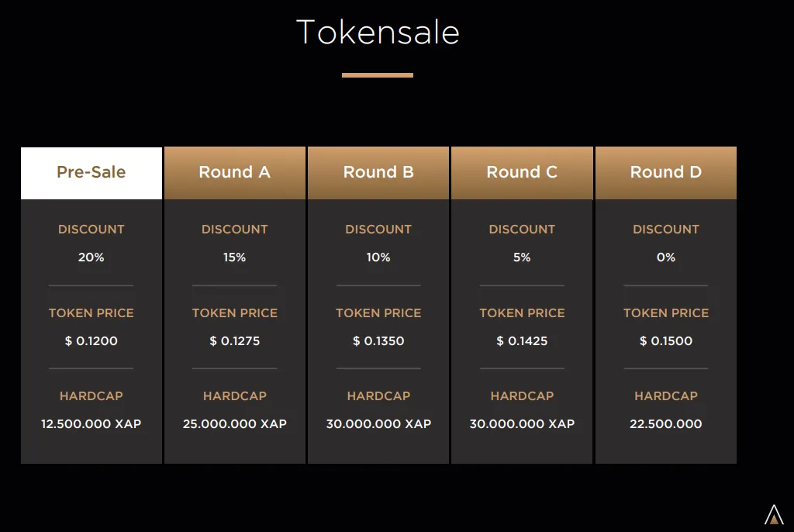The image size is (794, 532).
Task: Select the Round C header
Action: click(x=522, y=173)
